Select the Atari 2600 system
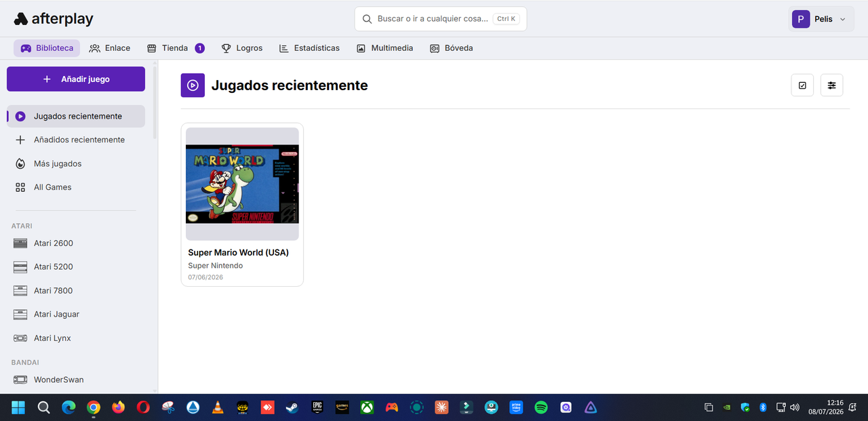This screenshot has width=868, height=421. [x=76, y=243]
